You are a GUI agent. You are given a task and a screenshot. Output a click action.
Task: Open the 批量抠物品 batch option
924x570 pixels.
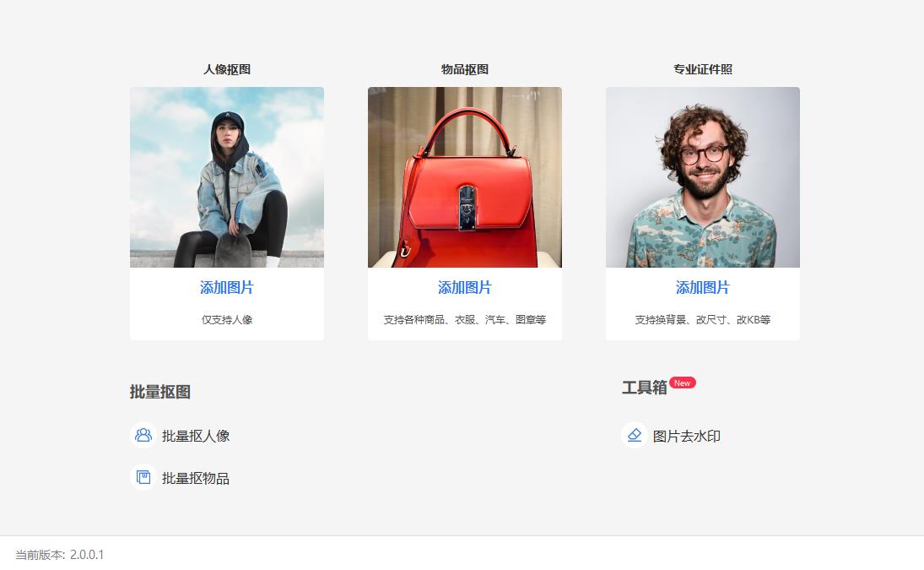click(196, 478)
